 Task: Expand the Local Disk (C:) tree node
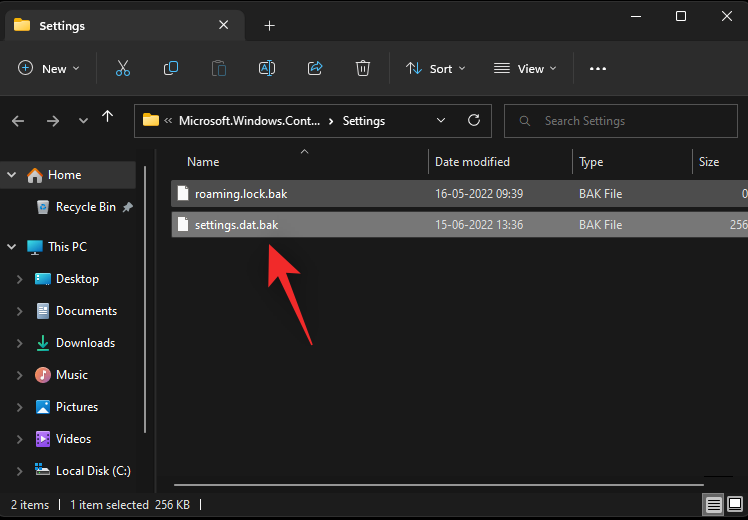[x=18, y=471]
